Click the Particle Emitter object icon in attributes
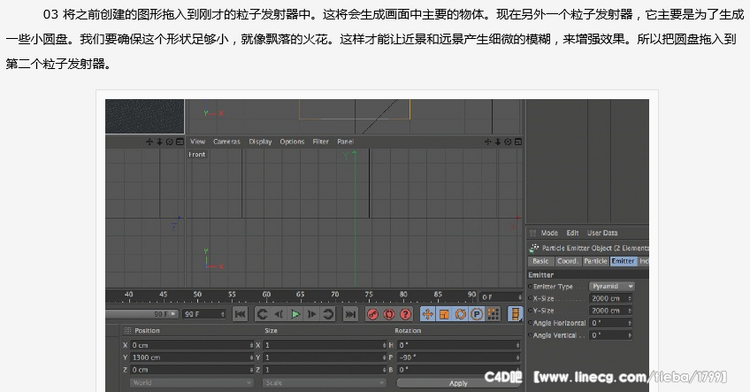The height and width of the screenshot is (392, 750). [x=534, y=248]
